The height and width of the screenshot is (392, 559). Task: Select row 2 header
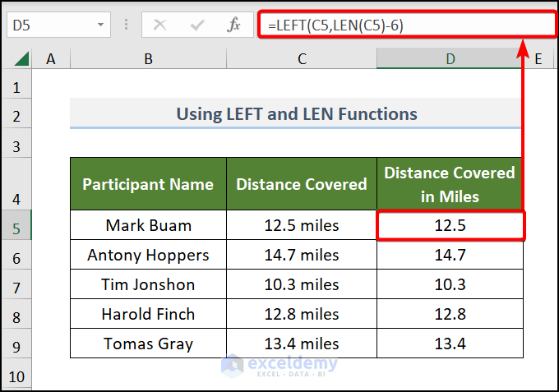coord(17,115)
